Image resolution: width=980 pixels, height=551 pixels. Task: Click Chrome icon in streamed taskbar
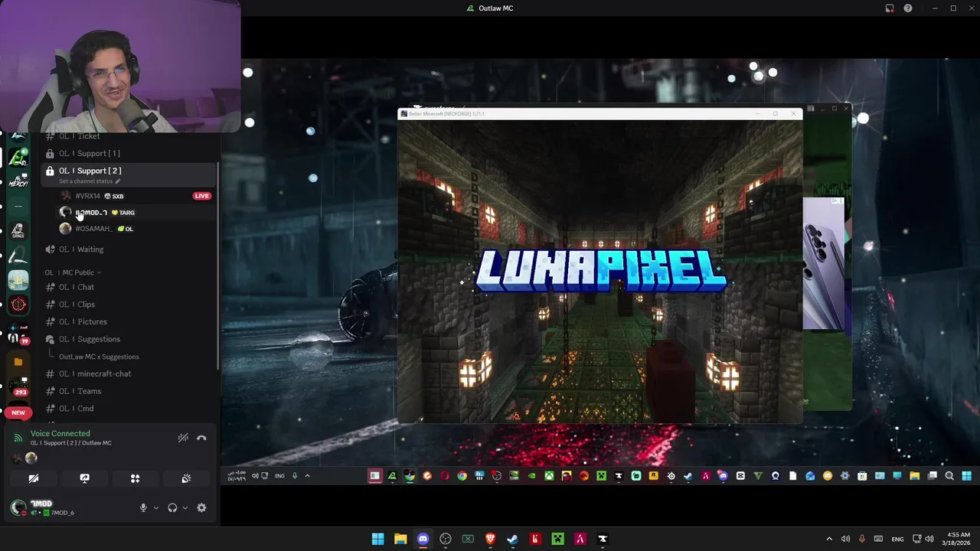pos(462,476)
